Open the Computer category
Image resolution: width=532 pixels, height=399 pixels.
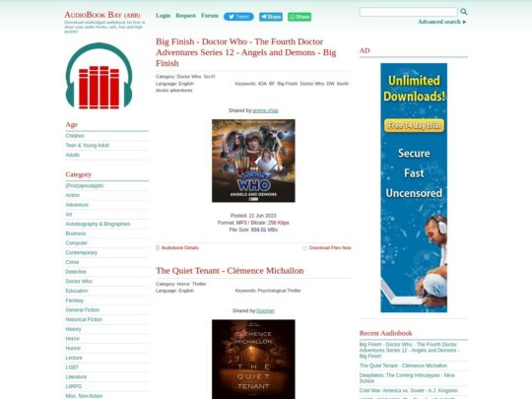click(76, 243)
